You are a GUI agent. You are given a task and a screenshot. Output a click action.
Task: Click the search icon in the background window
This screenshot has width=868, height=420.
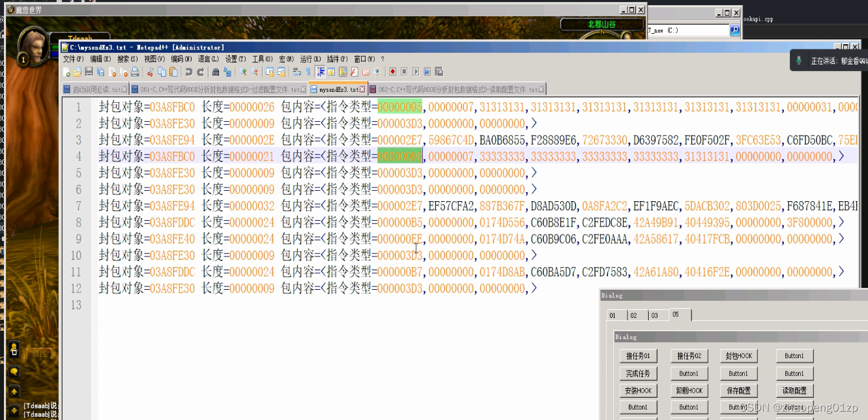click(734, 30)
